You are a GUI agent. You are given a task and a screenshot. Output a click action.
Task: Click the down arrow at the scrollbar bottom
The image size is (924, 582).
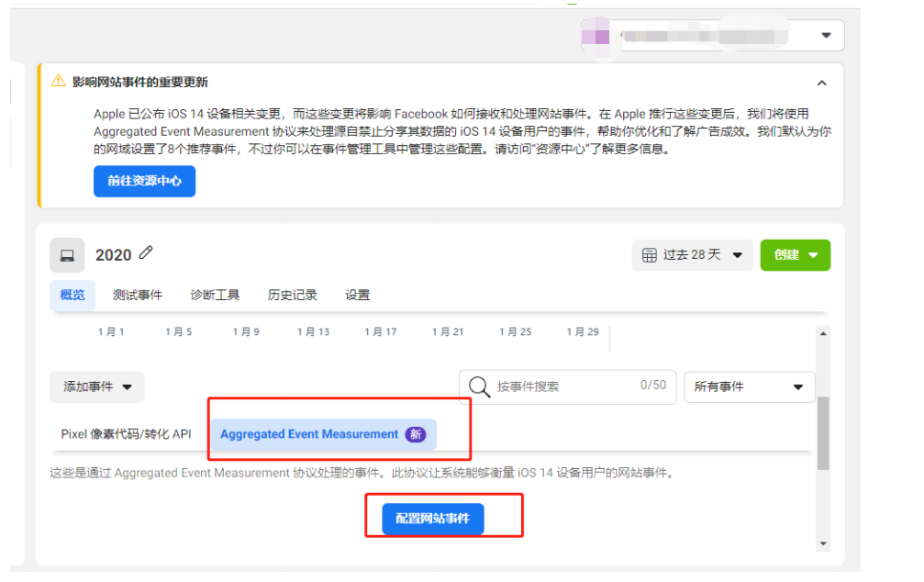click(x=821, y=543)
